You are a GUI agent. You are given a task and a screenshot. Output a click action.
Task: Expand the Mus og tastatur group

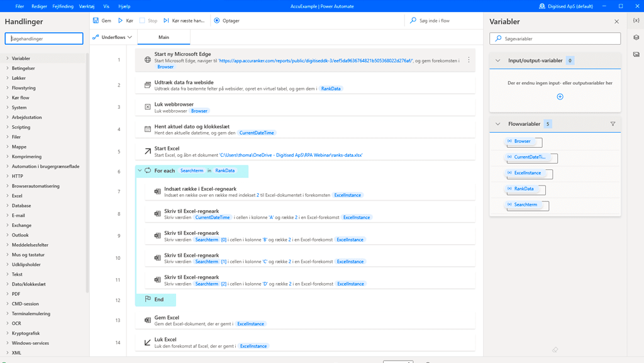pos(8,255)
